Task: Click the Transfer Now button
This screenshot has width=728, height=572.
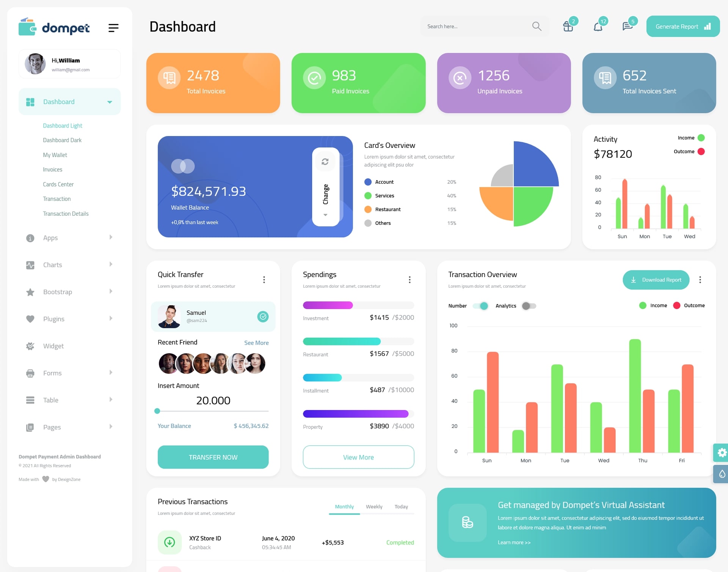Action: tap(213, 457)
